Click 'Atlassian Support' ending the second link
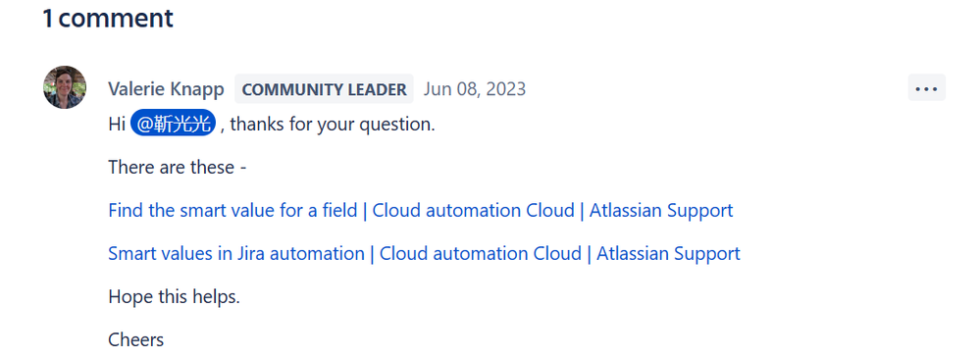This screenshot has width=980, height=358. (x=669, y=254)
